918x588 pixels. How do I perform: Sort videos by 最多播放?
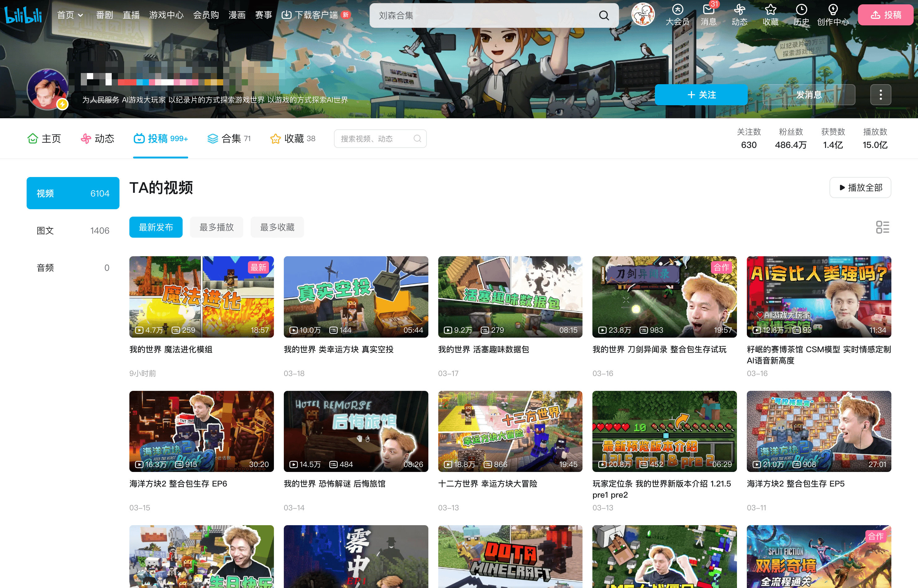point(217,227)
